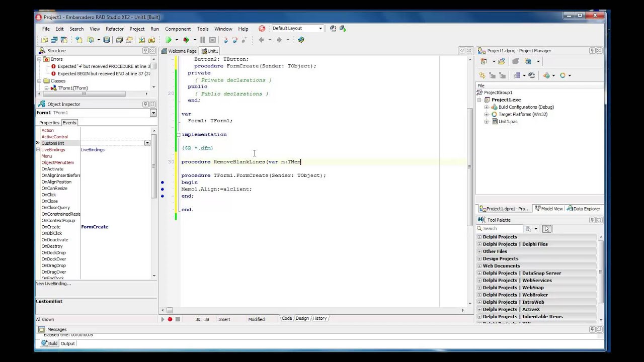644x362 pixels.
Task: Switch to the Welcome Page tab
Action: tap(179, 51)
